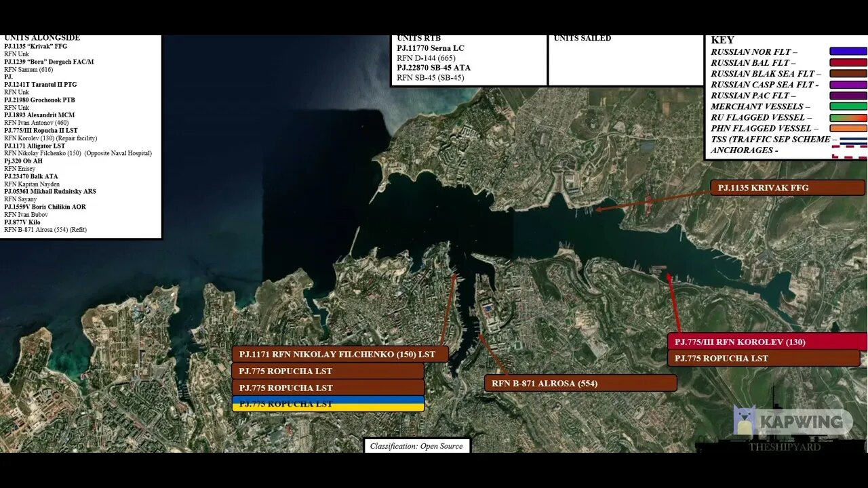Click 'RFN Enisey' entry
The image size is (868, 488).
pos(20,169)
